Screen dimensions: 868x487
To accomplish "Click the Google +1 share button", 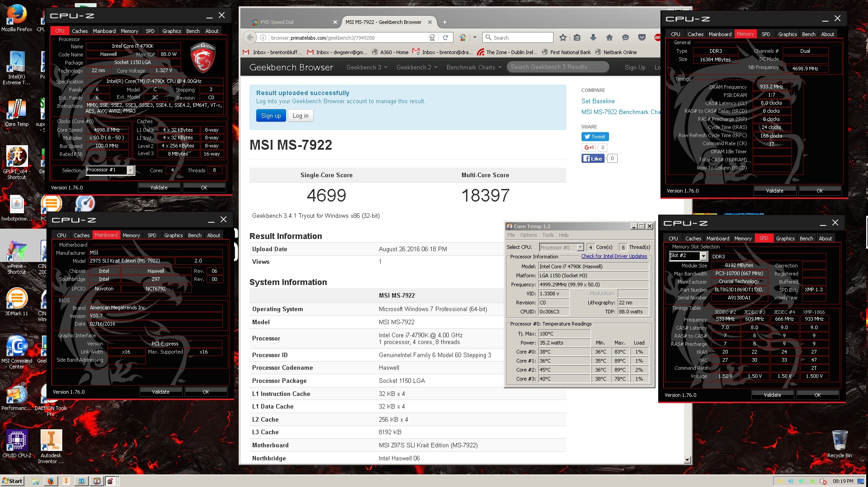I will [x=589, y=147].
